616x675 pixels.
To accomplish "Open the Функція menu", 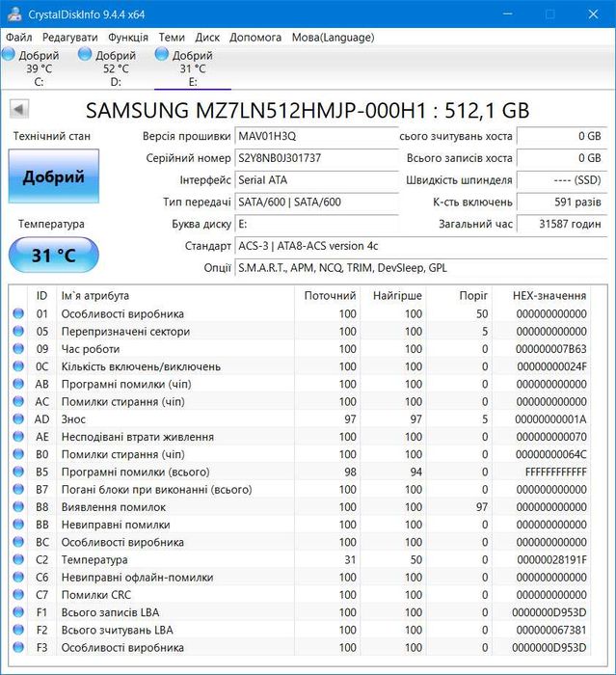I will click(128, 38).
